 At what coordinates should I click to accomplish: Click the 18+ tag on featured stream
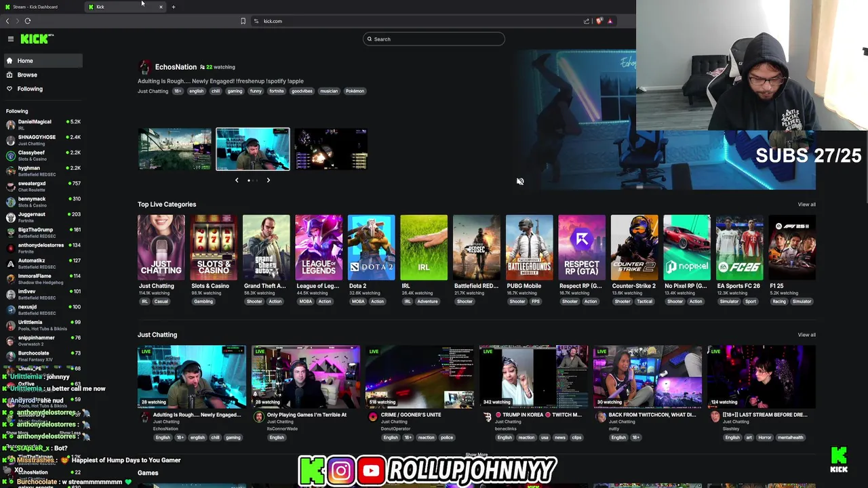[x=178, y=91]
